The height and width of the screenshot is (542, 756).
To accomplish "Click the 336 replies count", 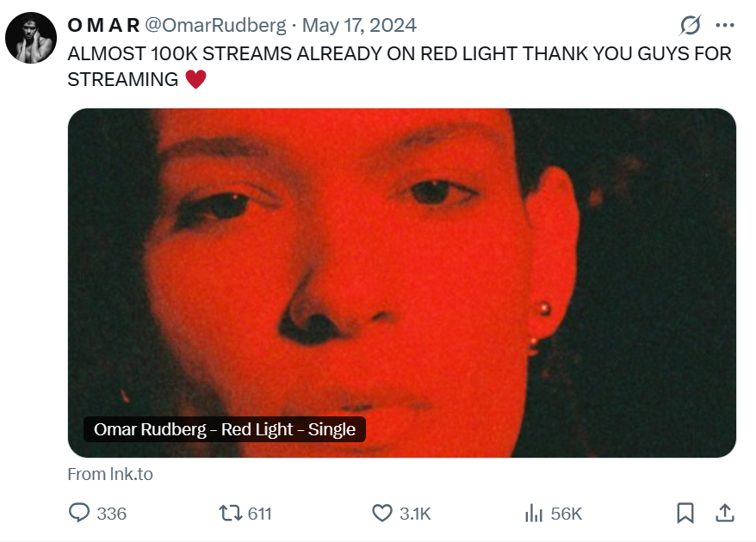I will pos(111,514).
